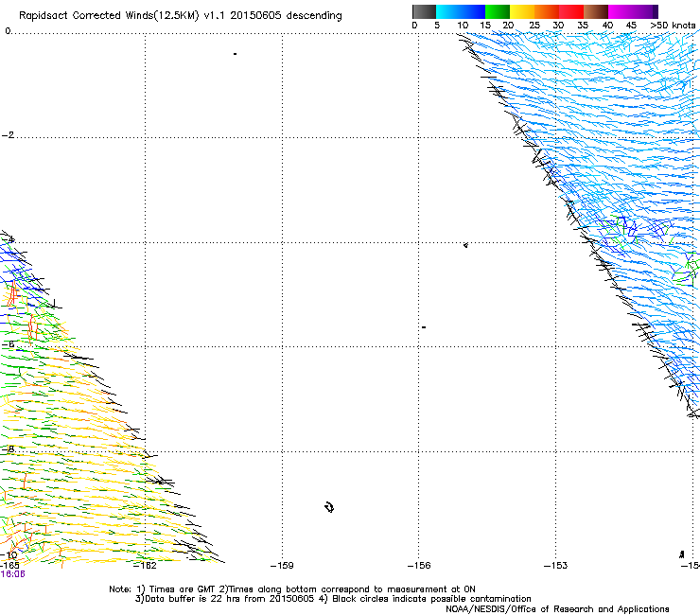
Task: Click '20150605 descending' in the title
Action: coord(287,15)
